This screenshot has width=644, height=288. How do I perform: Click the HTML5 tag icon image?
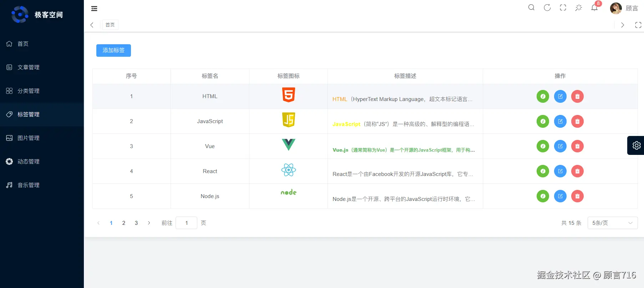coord(288,95)
